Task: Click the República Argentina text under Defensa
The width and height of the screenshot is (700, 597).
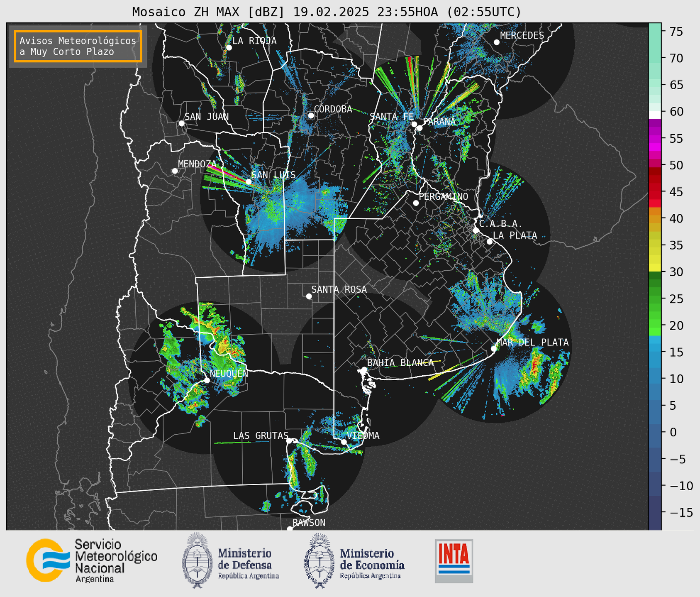Action: click(x=249, y=576)
